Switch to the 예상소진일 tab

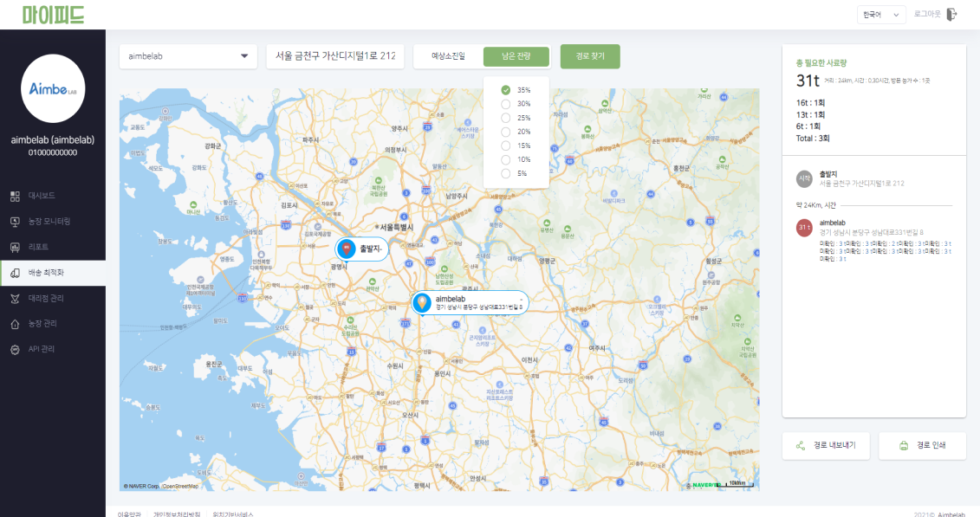click(448, 56)
